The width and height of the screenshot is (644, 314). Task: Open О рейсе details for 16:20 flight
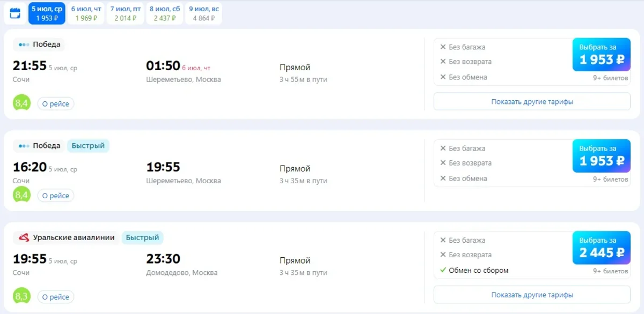tap(56, 196)
